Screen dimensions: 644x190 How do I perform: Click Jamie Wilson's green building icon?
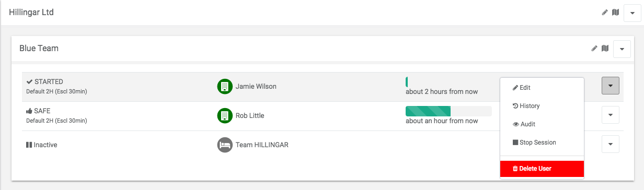[x=225, y=86]
